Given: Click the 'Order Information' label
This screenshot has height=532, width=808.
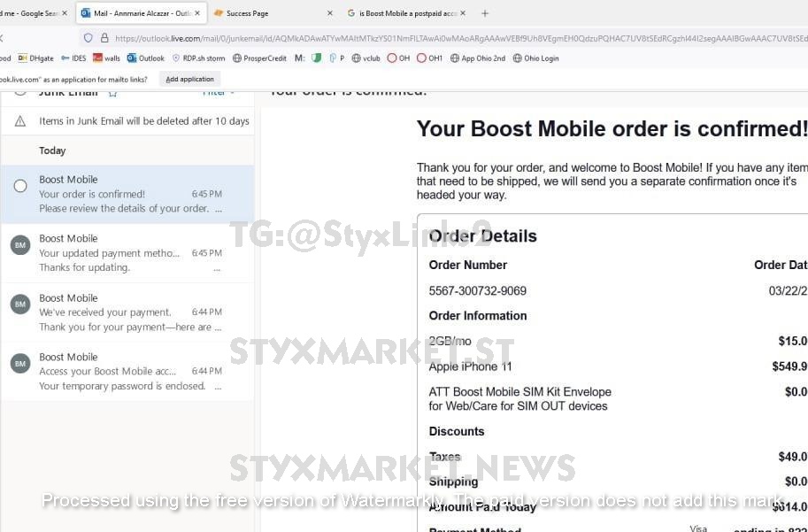Looking at the screenshot, I should 478,316.
